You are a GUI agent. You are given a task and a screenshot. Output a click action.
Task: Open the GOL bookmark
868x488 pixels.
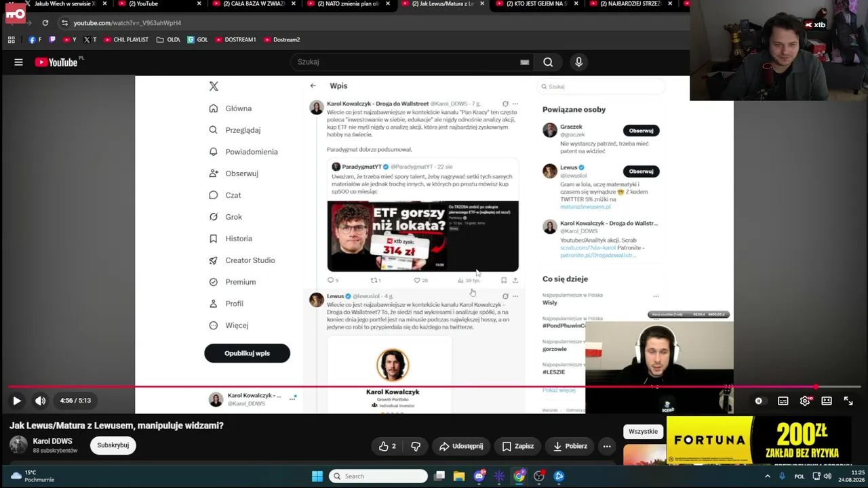click(x=197, y=40)
